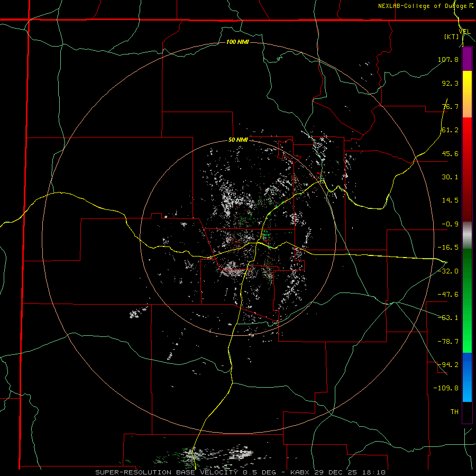
Task: Click the -94.2 value on velocity scale
Action: point(448,365)
